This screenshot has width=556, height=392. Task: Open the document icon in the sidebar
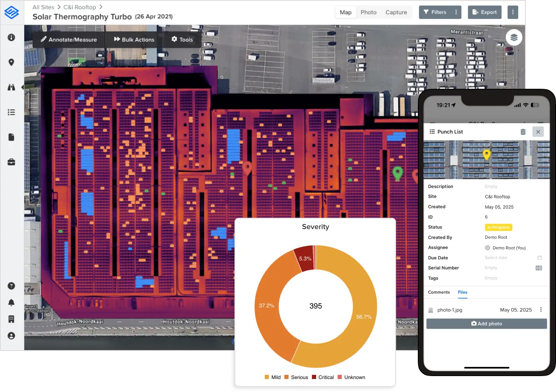point(11,137)
